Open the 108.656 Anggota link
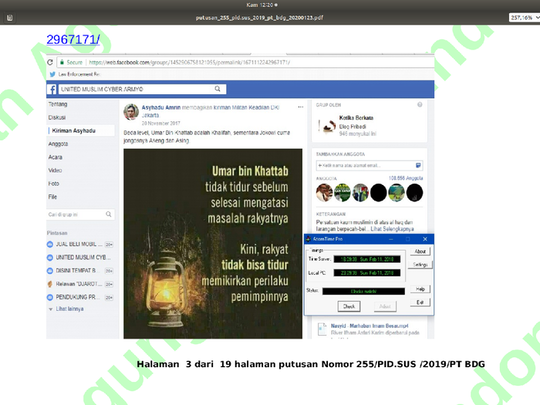540x405 pixels. click(x=406, y=178)
